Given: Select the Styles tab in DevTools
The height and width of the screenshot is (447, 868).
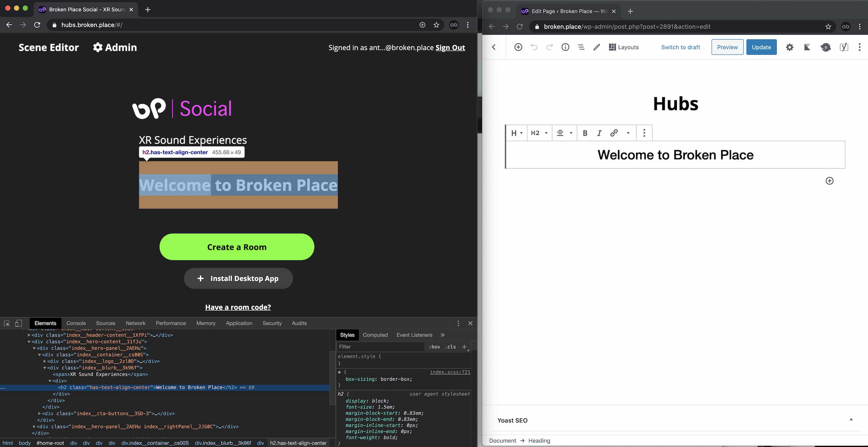Looking at the screenshot, I should 347,335.
